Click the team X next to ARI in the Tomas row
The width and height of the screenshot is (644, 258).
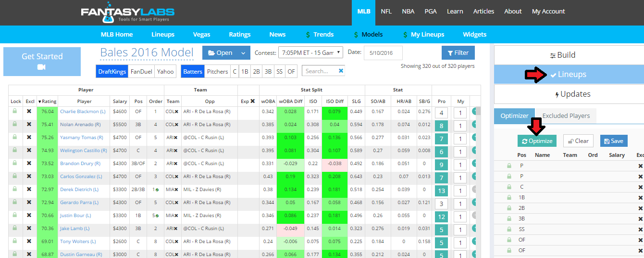coord(176,138)
